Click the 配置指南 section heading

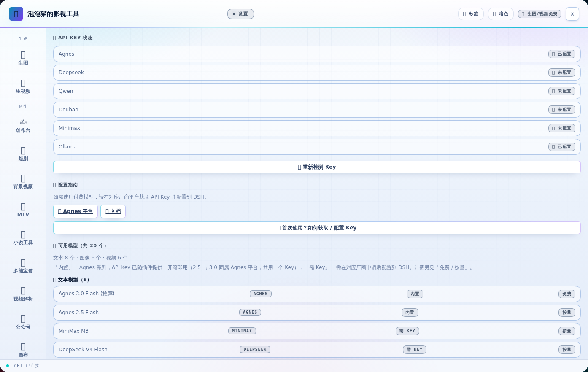point(65,185)
